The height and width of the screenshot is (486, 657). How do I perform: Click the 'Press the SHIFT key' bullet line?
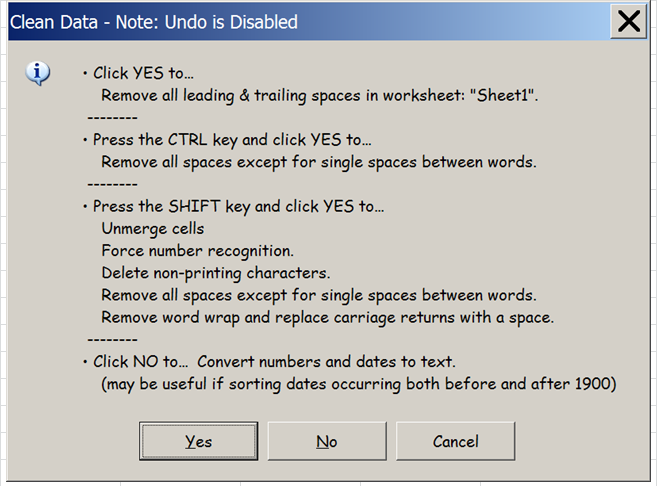coord(234,207)
